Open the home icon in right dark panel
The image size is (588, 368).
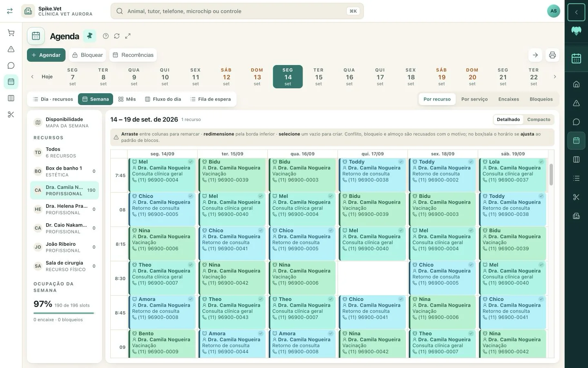[x=576, y=84]
